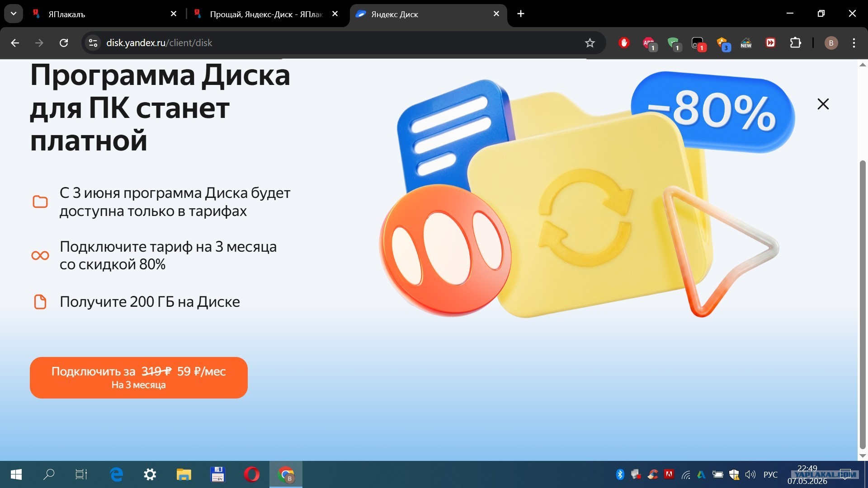Expand the tab search dropdown

pyautogui.click(x=14, y=14)
